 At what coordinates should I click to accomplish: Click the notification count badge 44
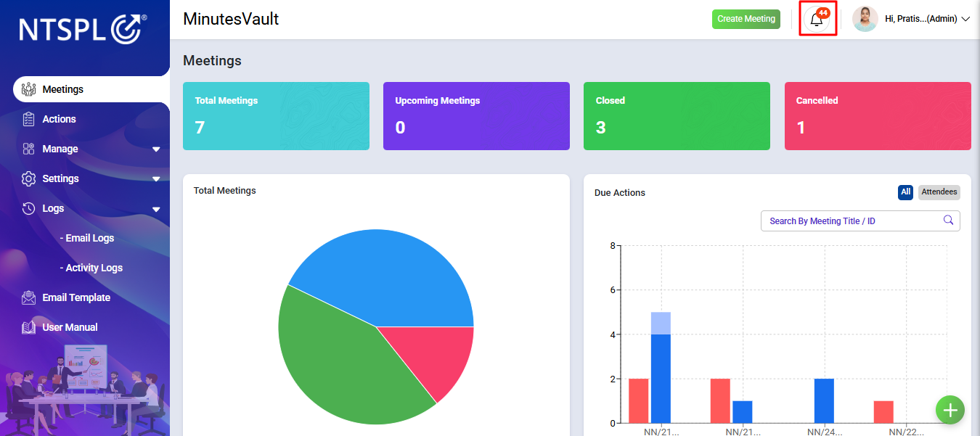[x=822, y=13]
